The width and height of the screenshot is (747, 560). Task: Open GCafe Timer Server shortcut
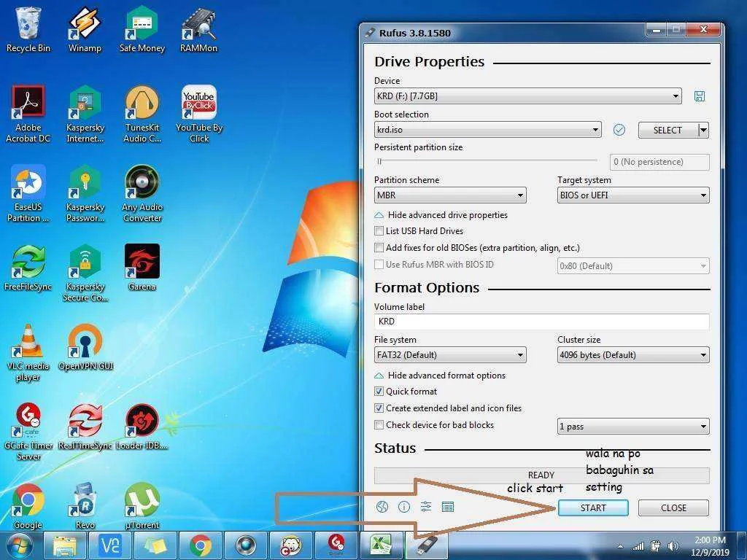[x=28, y=432]
